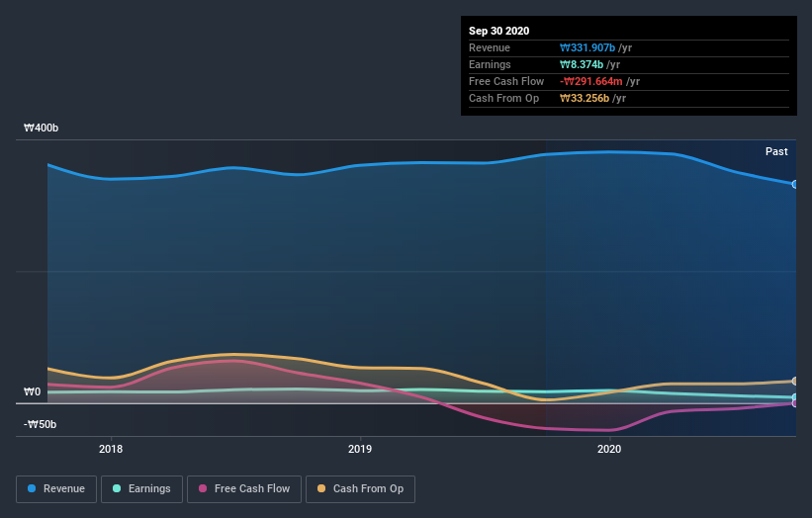This screenshot has width=812, height=518.
Task: Click the ₩331.907b revenue value in tooltip
Action: click(x=587, y=47)
